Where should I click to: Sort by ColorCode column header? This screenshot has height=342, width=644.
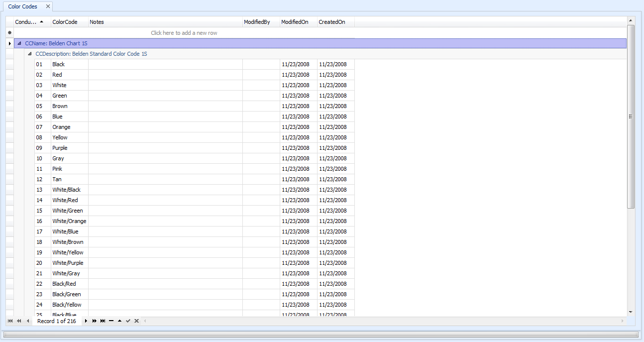click(x=69, y=22)
